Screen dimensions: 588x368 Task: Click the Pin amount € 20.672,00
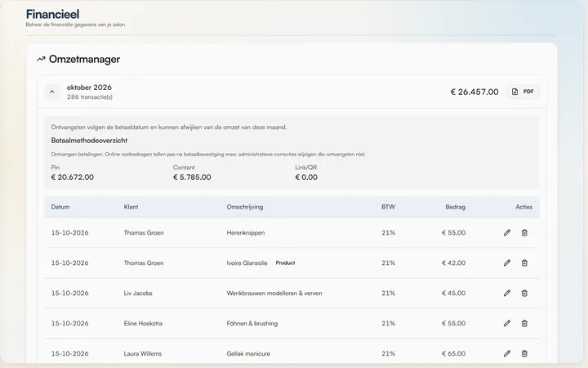(73, 177)
